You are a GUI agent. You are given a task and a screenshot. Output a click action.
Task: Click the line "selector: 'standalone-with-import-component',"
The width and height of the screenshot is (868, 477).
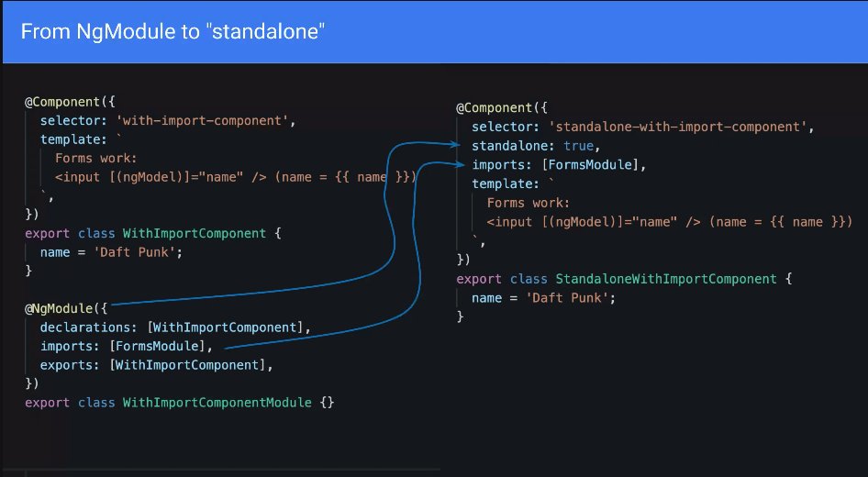[x=642, y=127]
